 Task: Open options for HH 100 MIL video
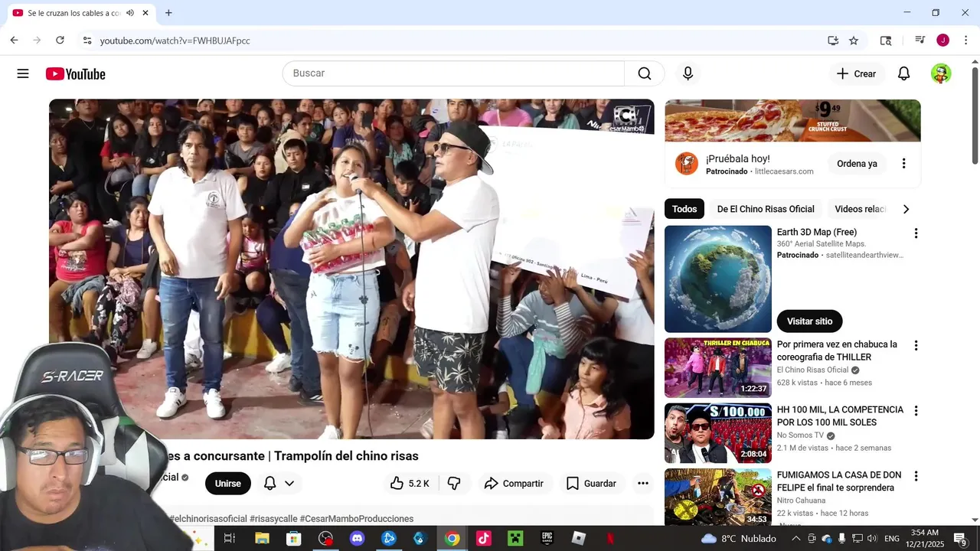[916, 411]
